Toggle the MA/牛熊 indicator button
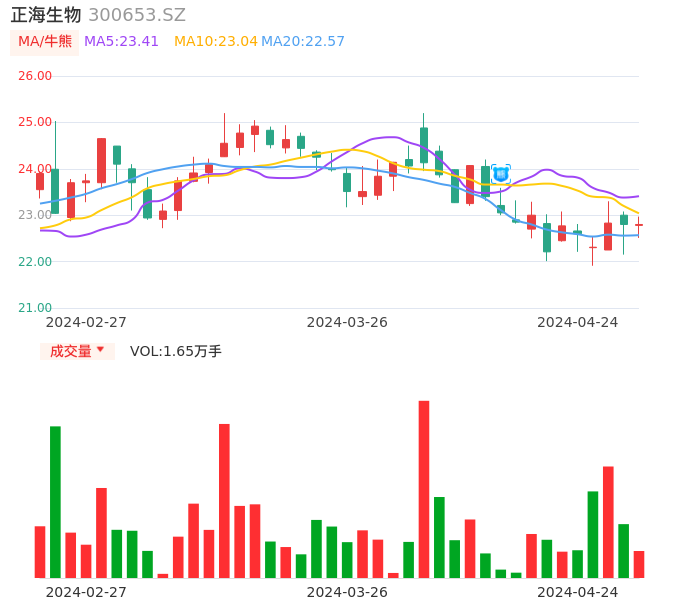The image size is (686, 606). 45,42
